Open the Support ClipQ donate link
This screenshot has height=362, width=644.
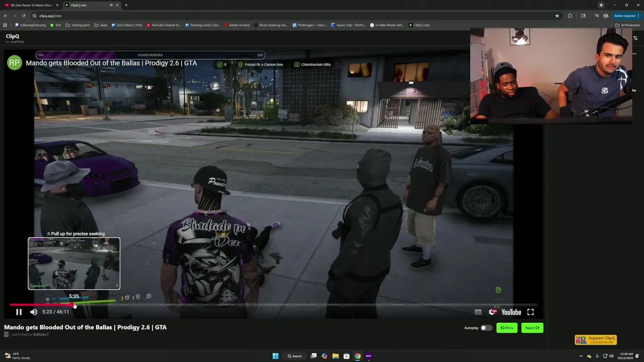[596, 340]
